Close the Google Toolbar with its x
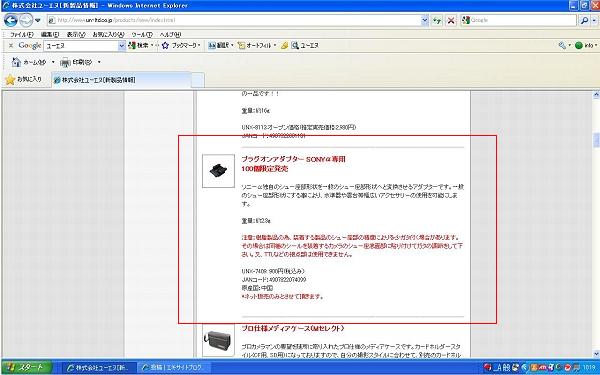The width and height of the screenshot is (600, 375). (x=11, y=46)
